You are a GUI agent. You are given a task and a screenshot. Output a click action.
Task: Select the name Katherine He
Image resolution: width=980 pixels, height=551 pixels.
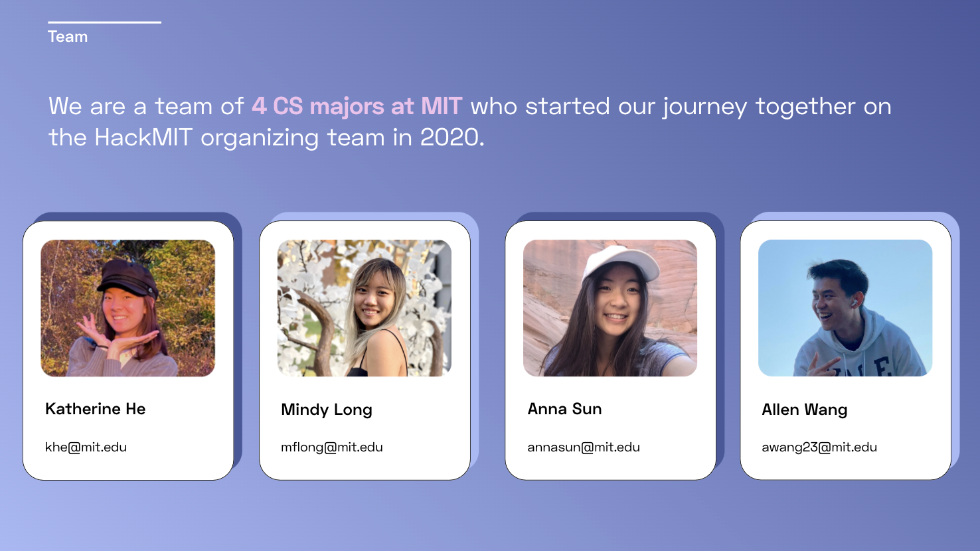point(96,409)
